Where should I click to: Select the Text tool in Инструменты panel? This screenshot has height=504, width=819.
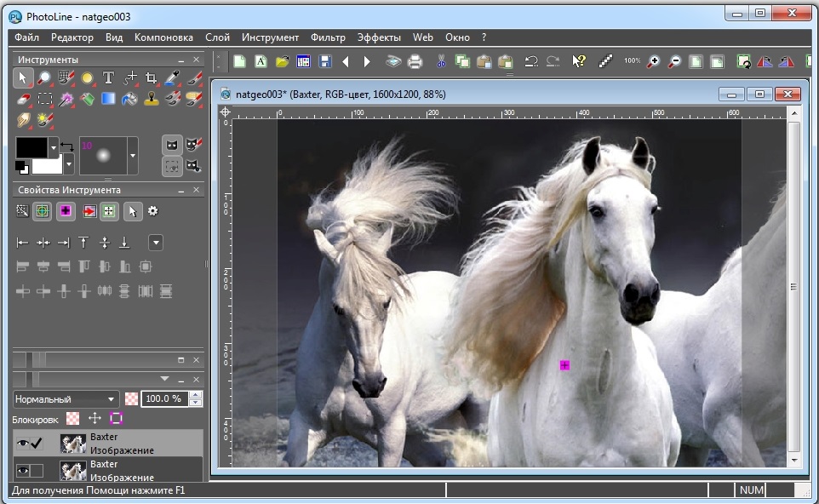[108, 78]
